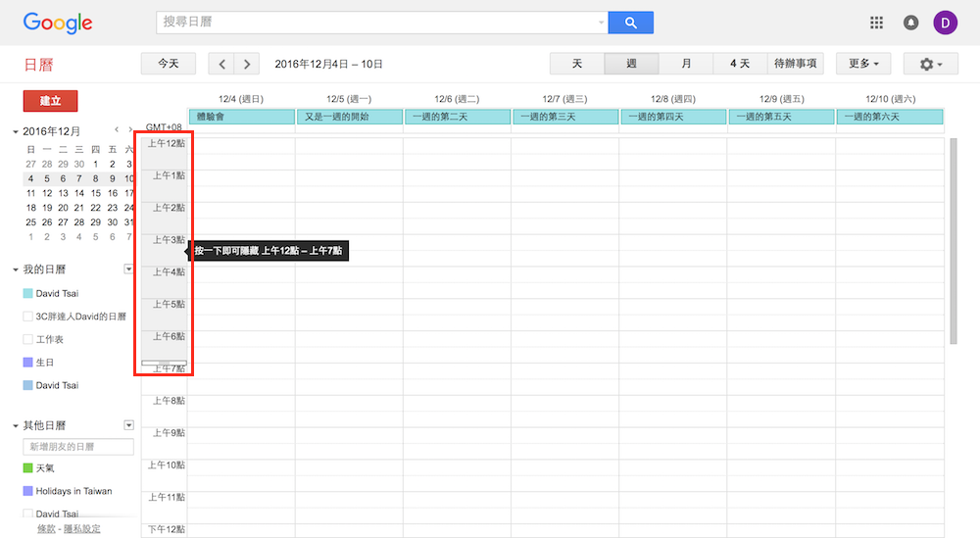Toggle Holidays in Taiwan calendar
Viewport: 980px width, 538px height.
tap(28, 491)
